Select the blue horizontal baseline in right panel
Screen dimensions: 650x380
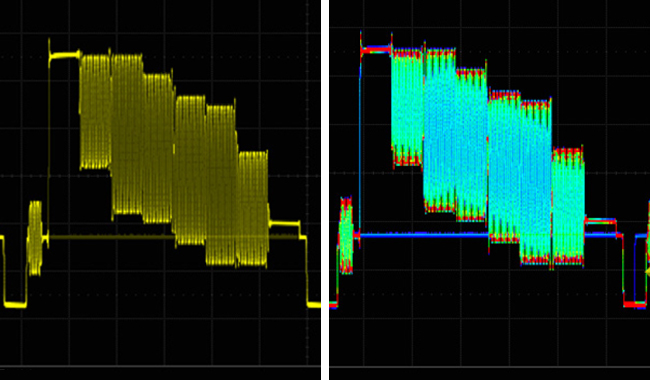(423, 235)
